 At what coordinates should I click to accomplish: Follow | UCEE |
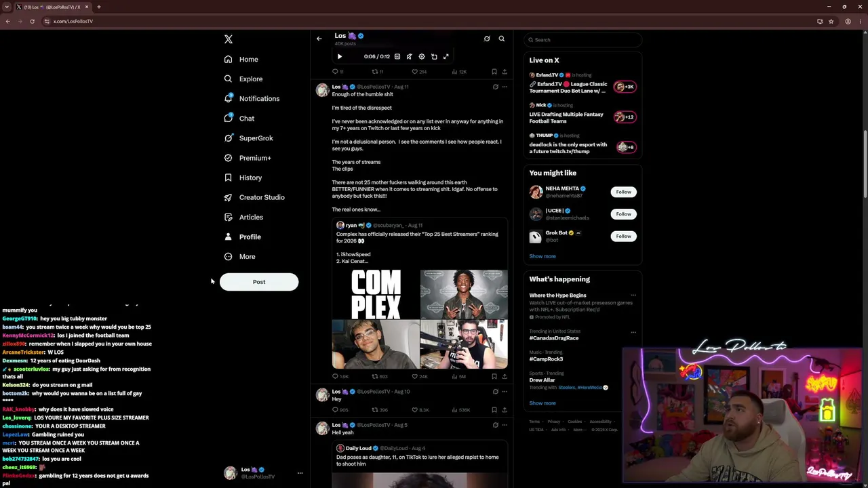[623, 213]
